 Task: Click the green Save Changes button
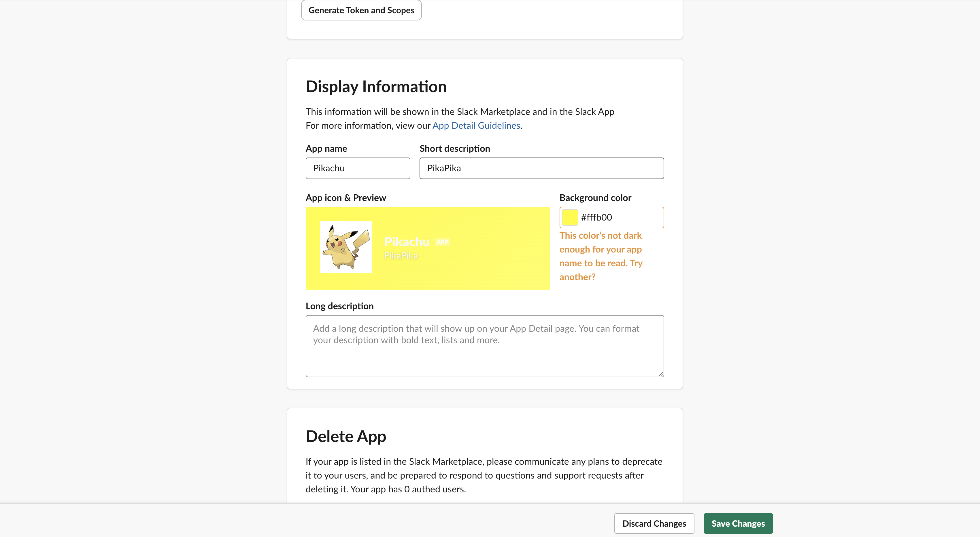[738, 523]
